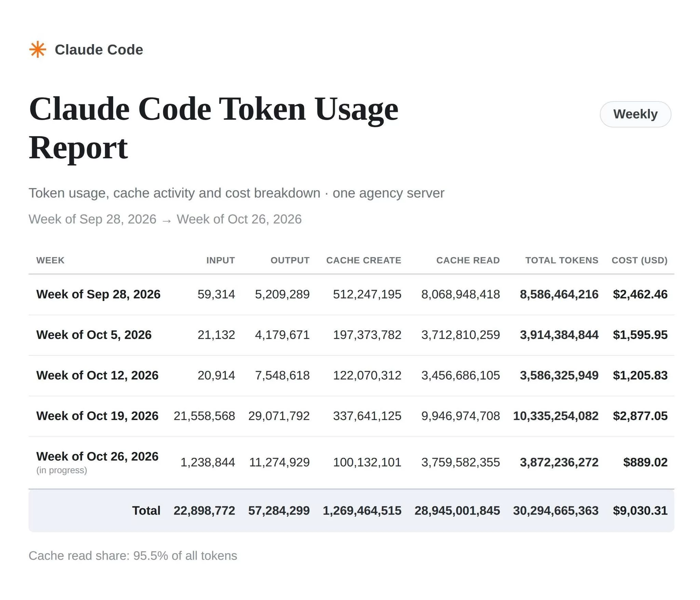Viewport: 700px width, 600px height.
Task: Select the Week of Sep 28, 2026 row label
Action: point(98,294)
